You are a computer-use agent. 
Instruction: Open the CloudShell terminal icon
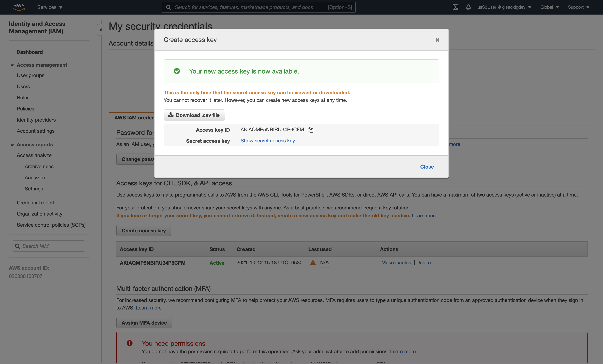[455, 7]
